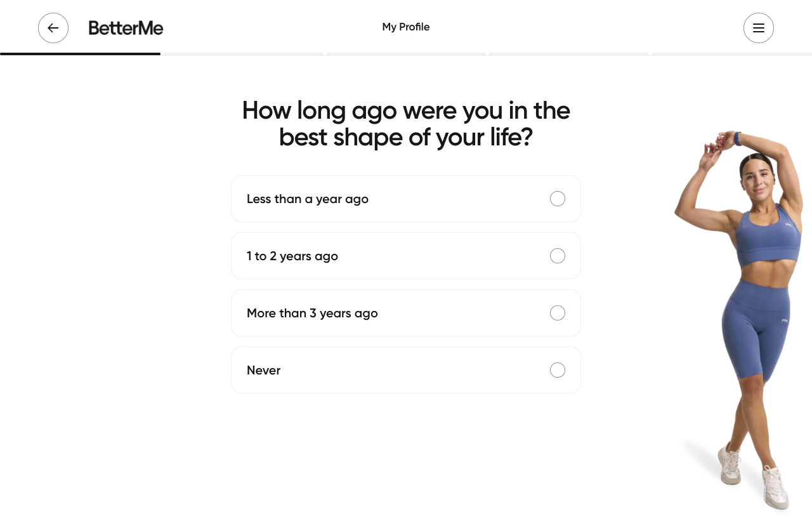Click the BetterMe brand mark to go home
This screenshot has width=812, height=516.
tap(126, 28)
